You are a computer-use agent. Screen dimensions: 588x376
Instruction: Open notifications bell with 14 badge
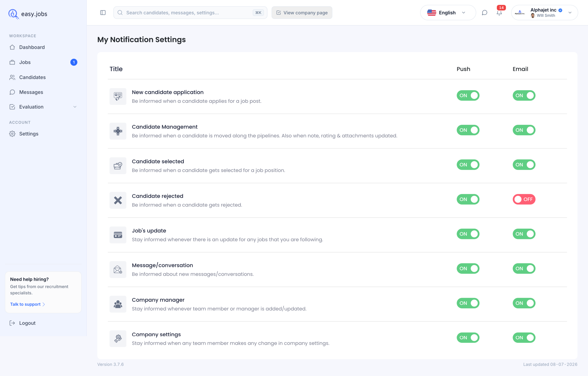(499, 13)
